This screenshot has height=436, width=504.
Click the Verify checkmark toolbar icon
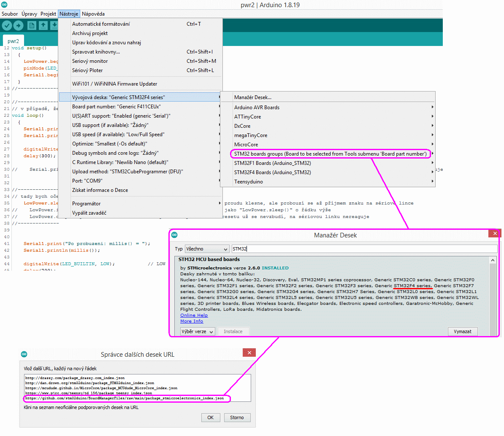tap(7, 26)
